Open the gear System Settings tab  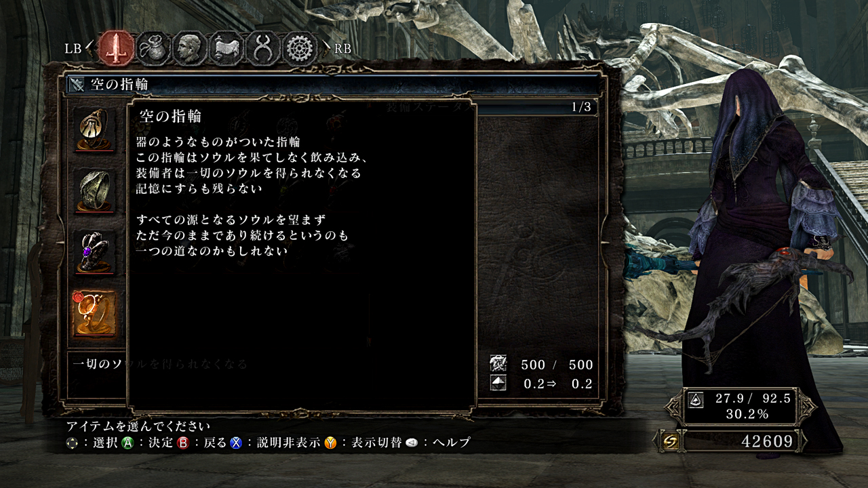tap(300, 48)
